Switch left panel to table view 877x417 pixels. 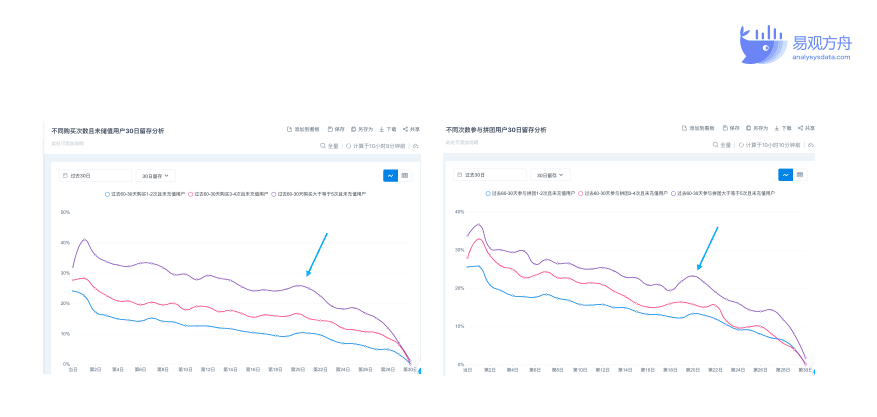(x=405, y=176)
